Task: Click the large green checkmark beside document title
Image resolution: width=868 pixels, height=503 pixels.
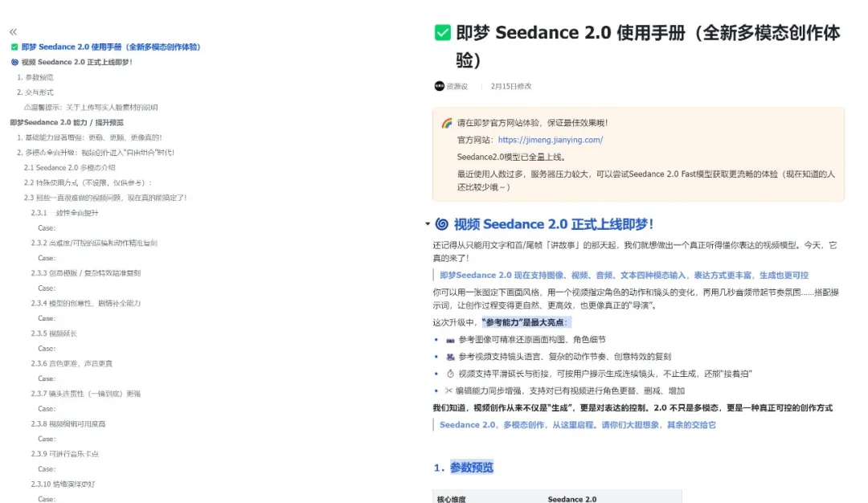Action: [x=442, y=33]
